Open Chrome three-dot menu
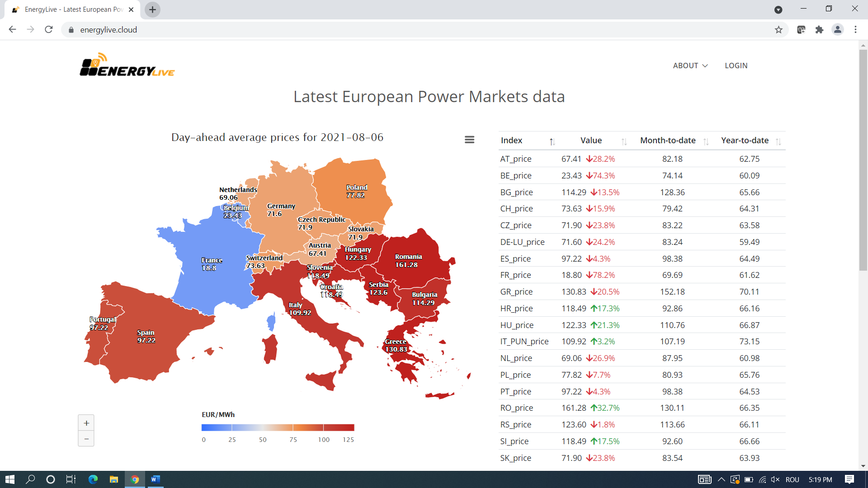 (x=855, y=30)
